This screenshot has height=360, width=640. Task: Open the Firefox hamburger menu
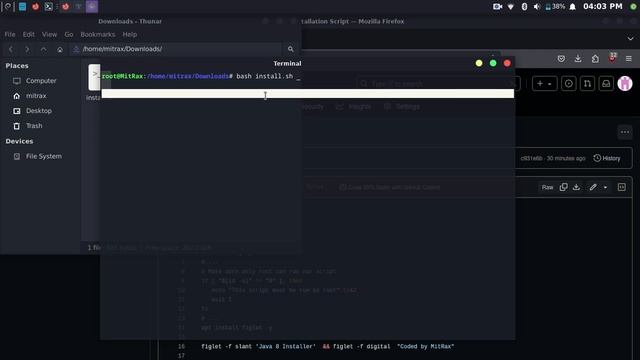(x=629, y=59)
